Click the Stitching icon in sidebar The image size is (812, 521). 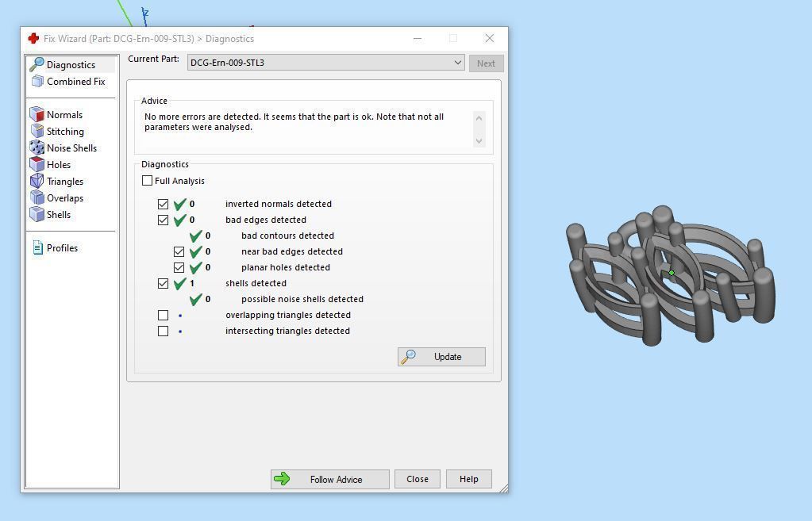(x=37, y=131)
